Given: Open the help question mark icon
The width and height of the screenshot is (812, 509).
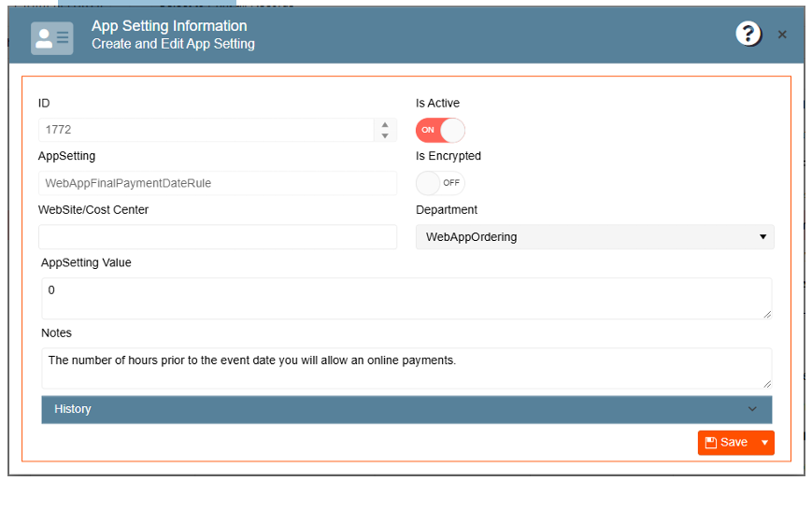Looking at the screenshot, I should 748,35.
